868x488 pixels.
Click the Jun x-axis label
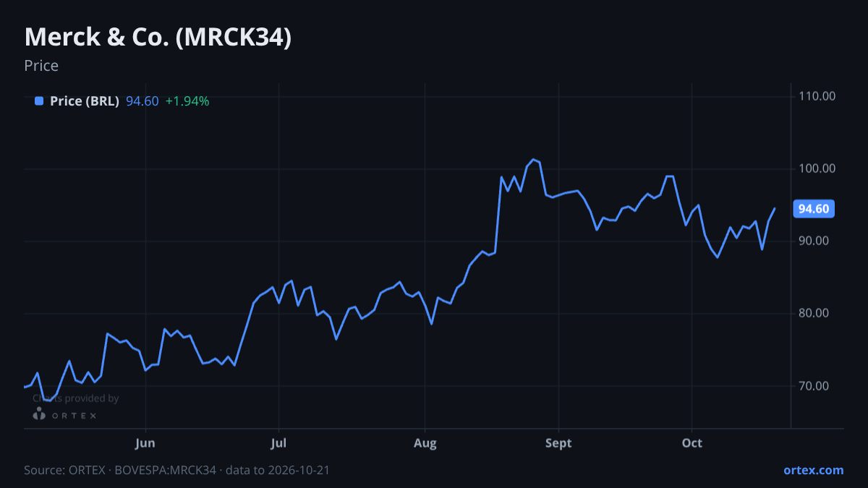point(146,443)
